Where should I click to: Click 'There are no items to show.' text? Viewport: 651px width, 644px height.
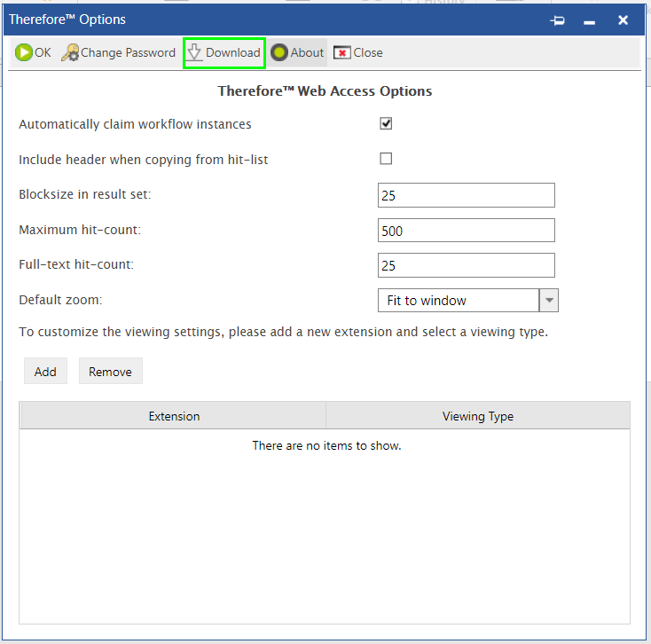[326, 445]
